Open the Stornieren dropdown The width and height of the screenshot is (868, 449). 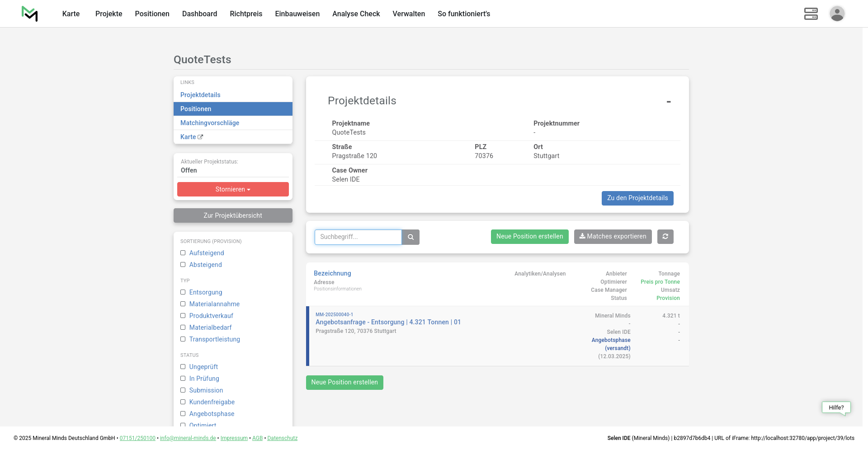[233, 189]
